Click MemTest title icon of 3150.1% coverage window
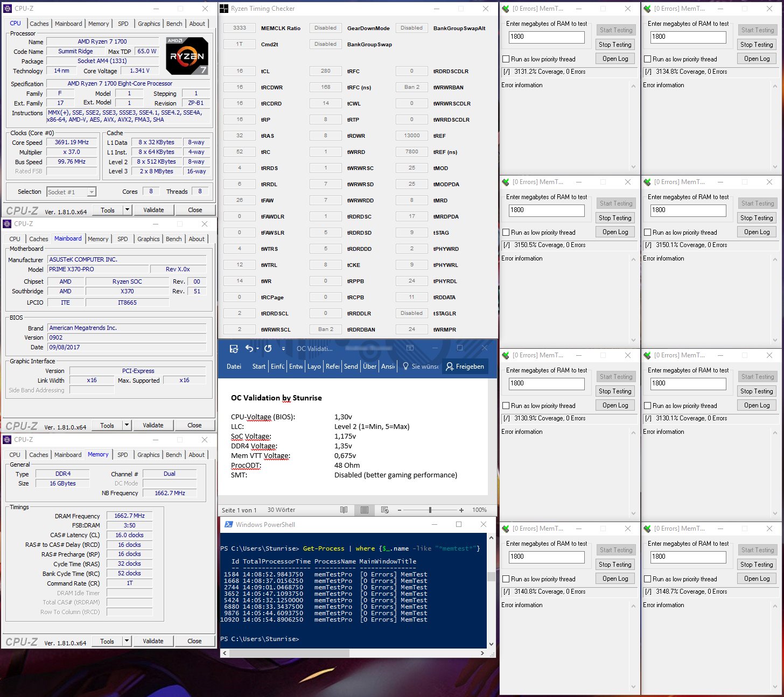Screen dimensions: 784x697 tap(647, 182)
